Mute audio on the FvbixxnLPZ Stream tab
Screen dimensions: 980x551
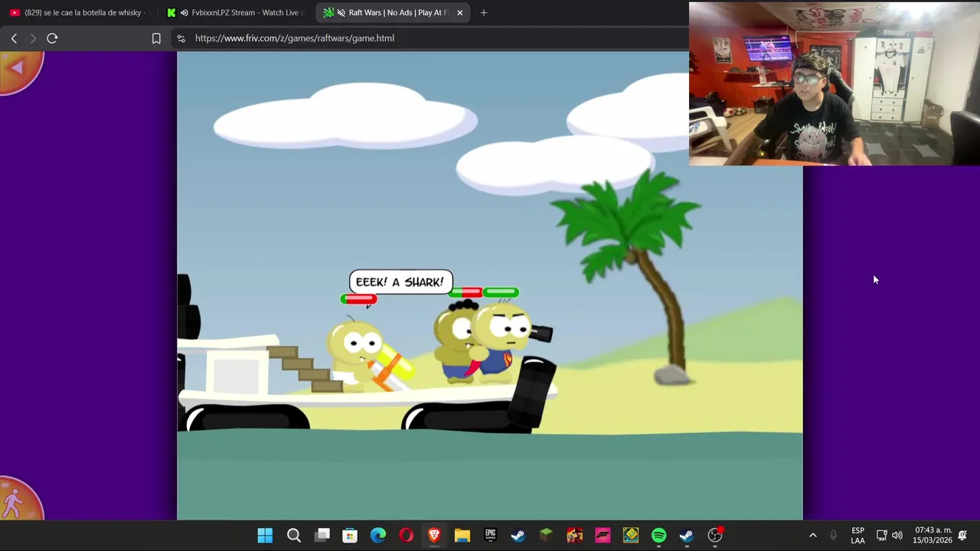click(184, 13)
